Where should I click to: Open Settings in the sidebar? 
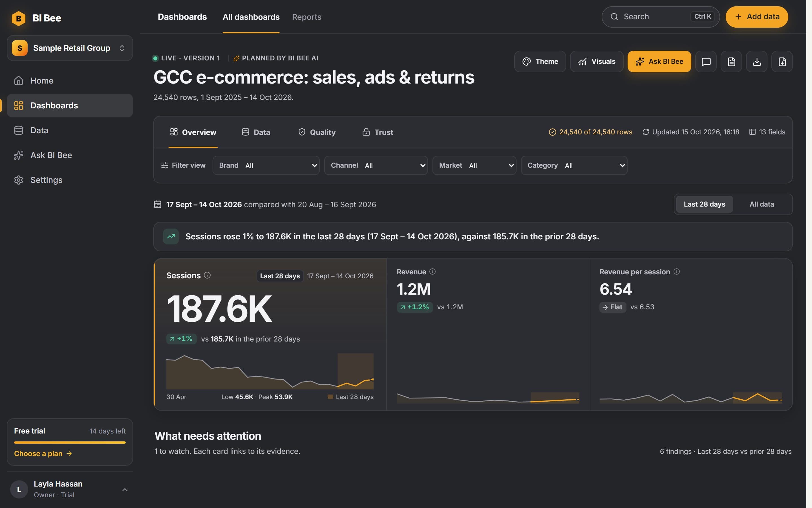point(70,180)
